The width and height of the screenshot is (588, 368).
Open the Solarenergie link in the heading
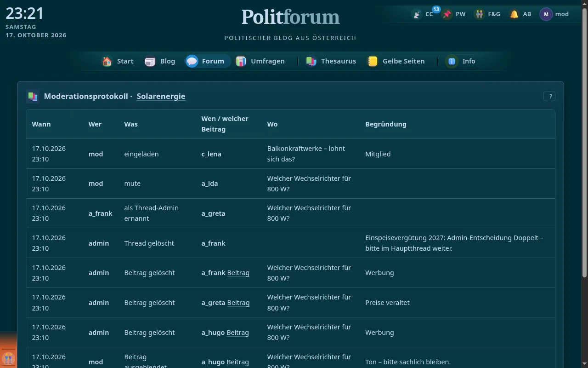click(x=161, y=96)
